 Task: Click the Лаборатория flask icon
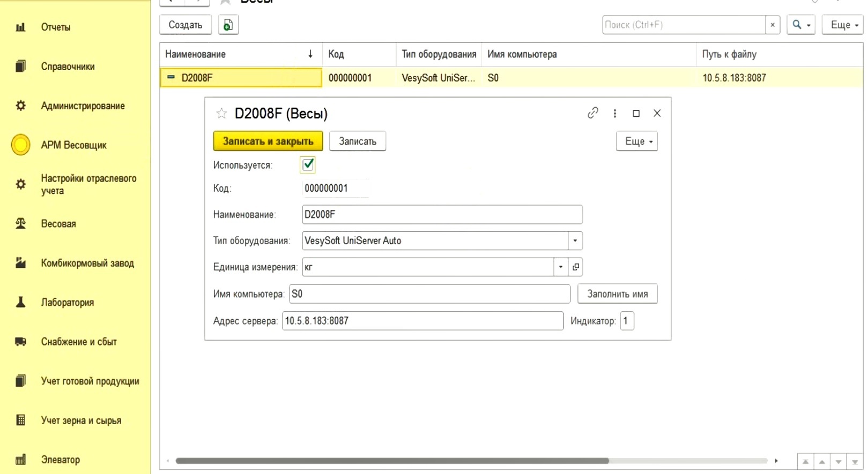pos(20,302)
